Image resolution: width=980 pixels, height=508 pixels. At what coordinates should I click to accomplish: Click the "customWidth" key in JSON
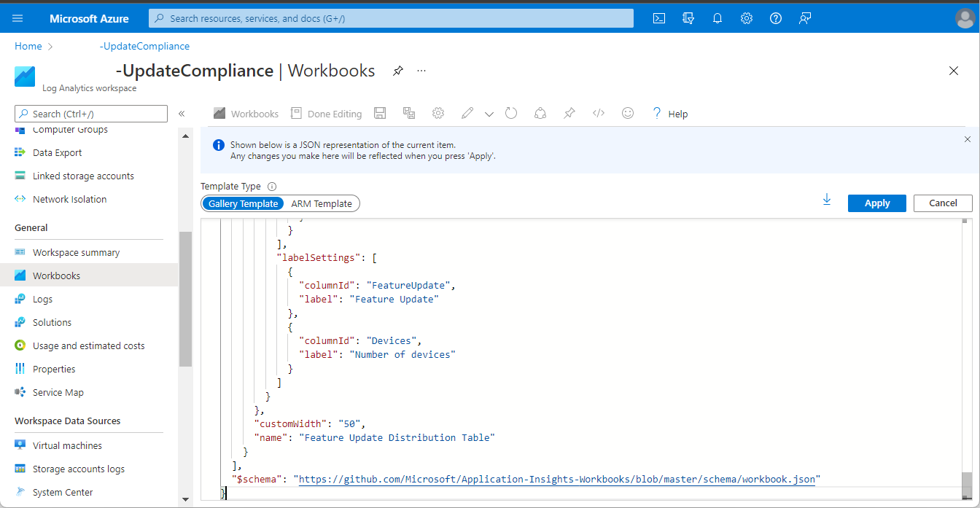point(290,423)
